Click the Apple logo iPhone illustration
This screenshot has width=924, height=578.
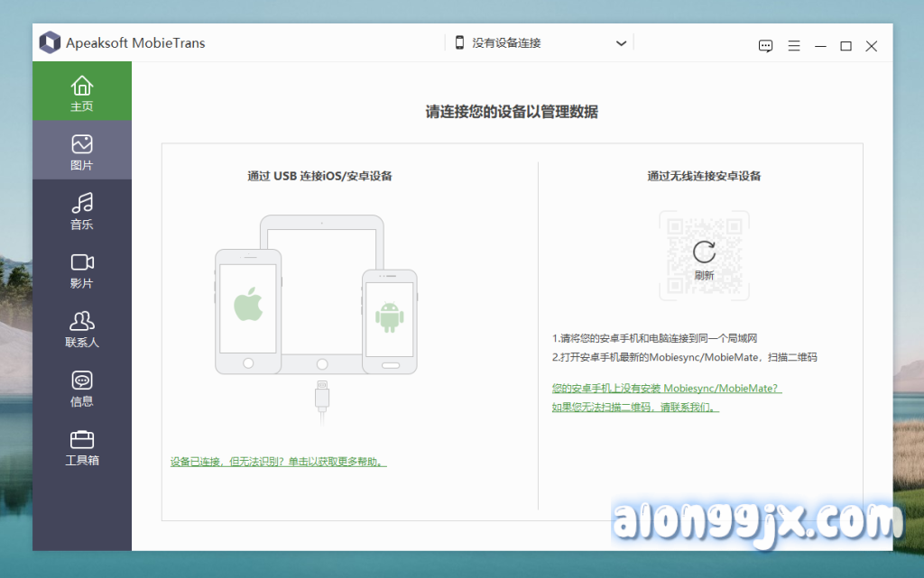tap(248, 307)
